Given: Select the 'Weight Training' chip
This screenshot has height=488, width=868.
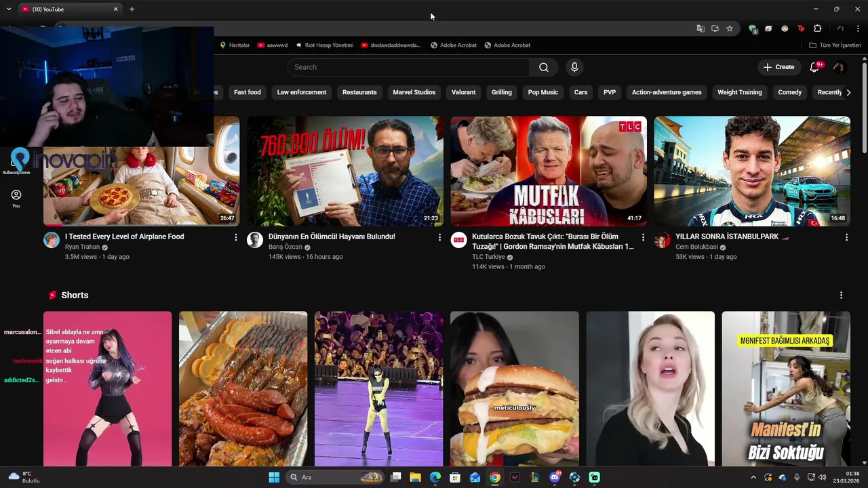Looking at the screenshot, I should [740, 92].
